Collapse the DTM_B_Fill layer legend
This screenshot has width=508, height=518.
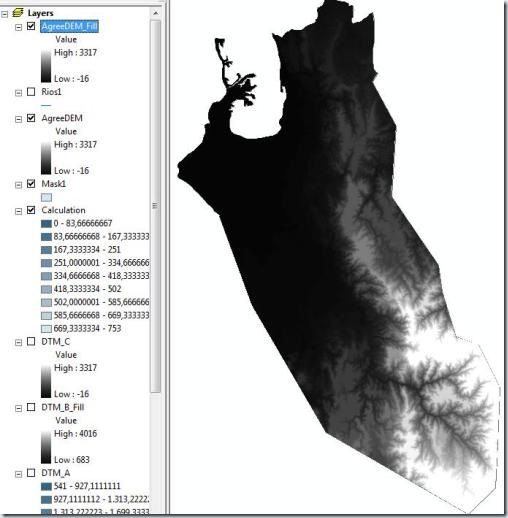[19, 408]
